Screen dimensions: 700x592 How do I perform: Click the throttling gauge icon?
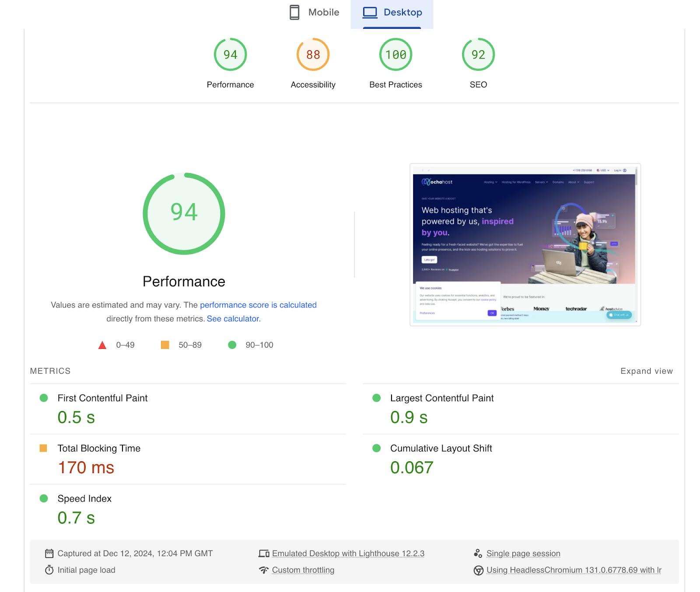pos(264,570)
